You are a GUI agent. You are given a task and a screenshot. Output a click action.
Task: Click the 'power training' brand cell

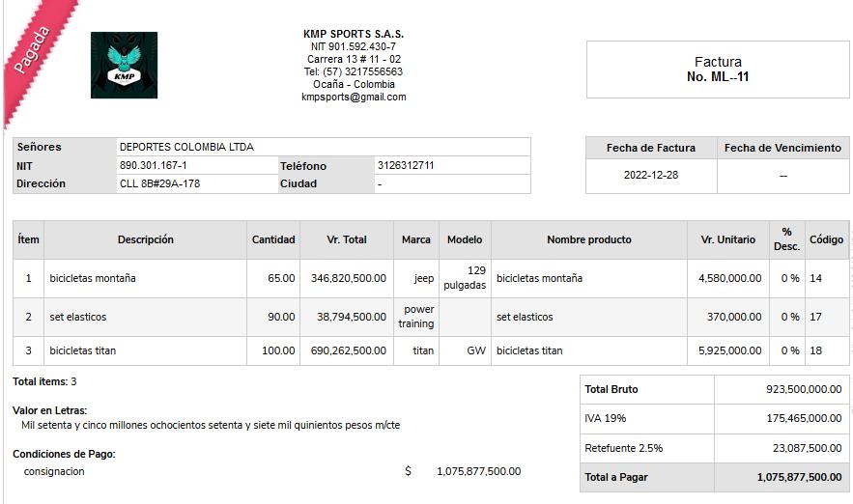click(x=416, y=317)
